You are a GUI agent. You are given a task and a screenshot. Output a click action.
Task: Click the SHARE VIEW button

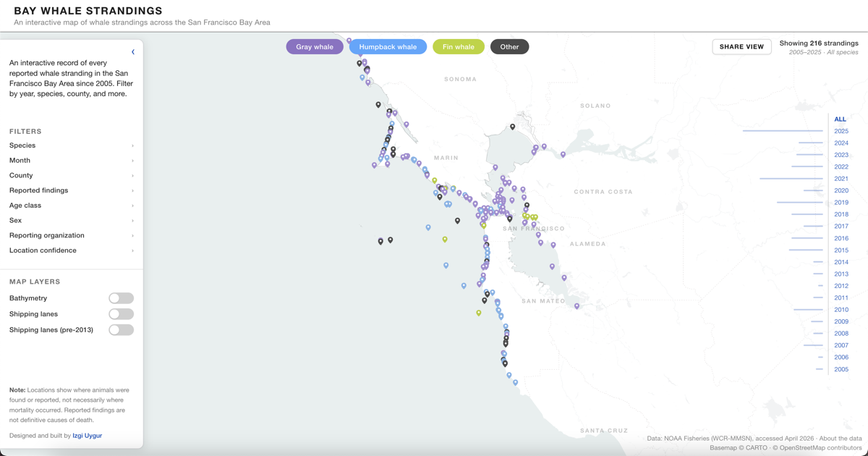[741, 46]
